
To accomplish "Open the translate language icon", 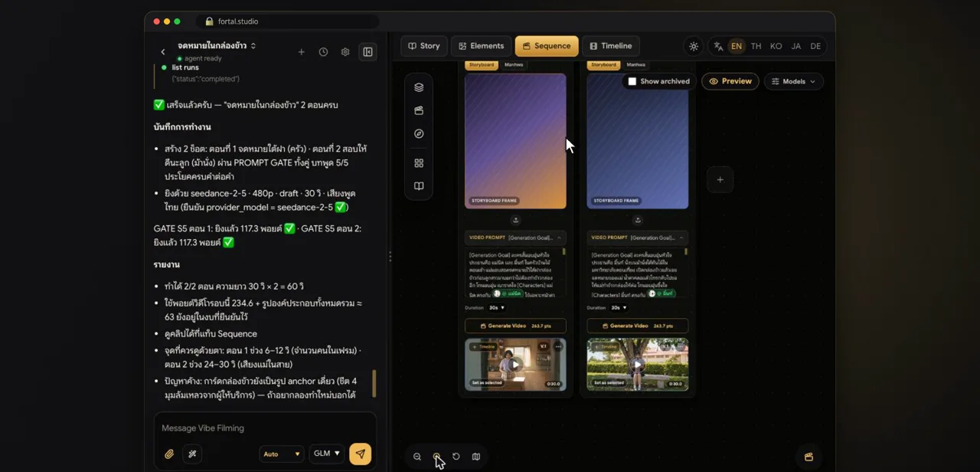I will (718, 46).
